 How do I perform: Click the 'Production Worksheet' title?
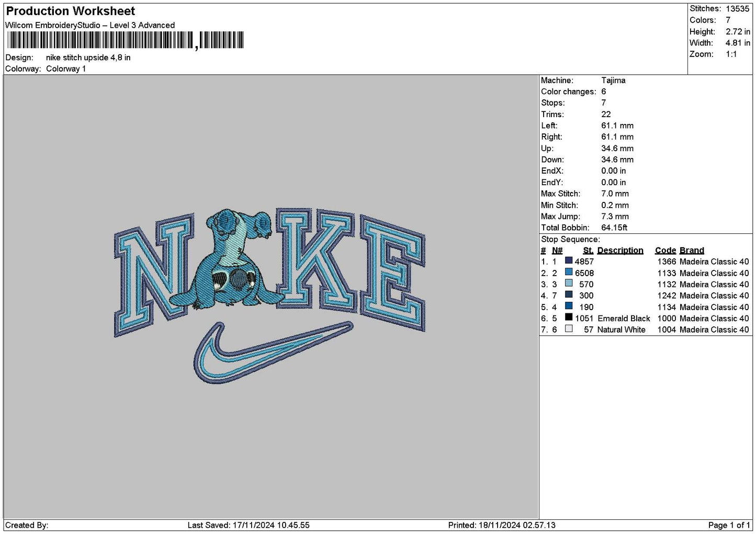pos(70,11)
